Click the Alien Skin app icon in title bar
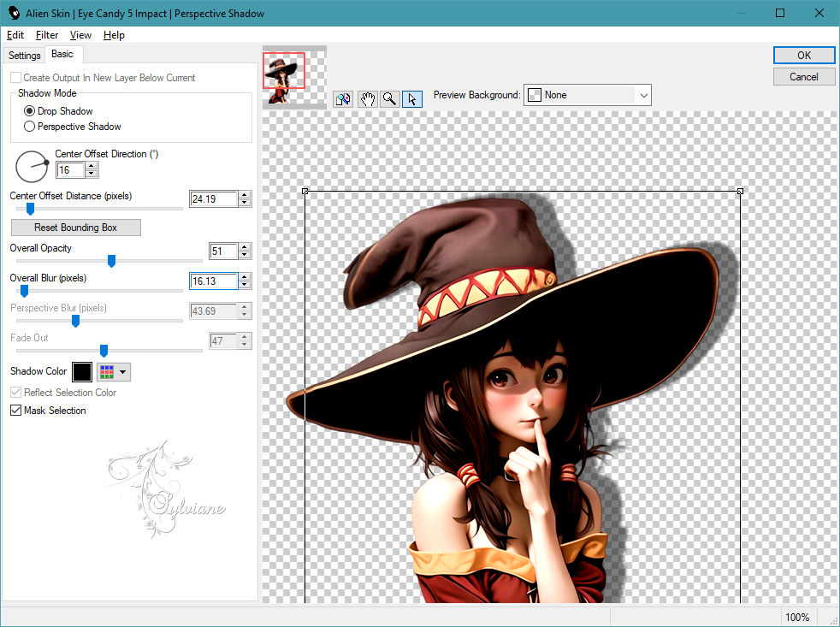 (x=14, y=13)
